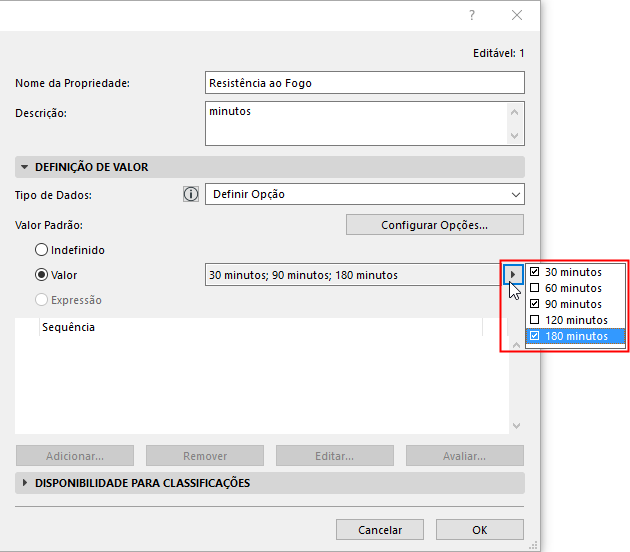Image resolution: width=630 pixels, height=552 pixels.
Task: Uncheck the 90 minutos option
Action: (534, 304)
